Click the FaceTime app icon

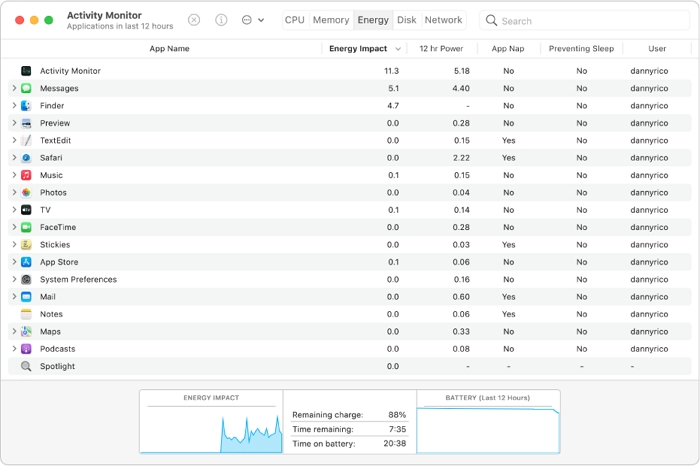(x=26, y=227)
